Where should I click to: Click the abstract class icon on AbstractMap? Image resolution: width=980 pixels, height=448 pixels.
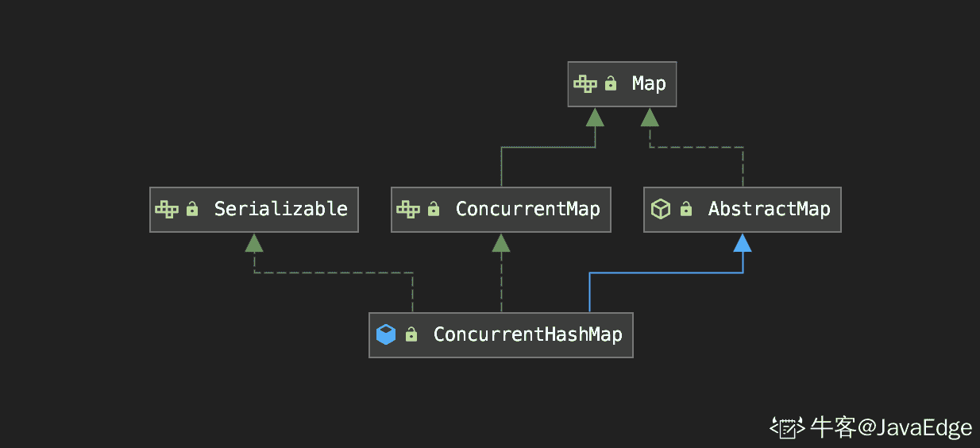coord(661,209)
